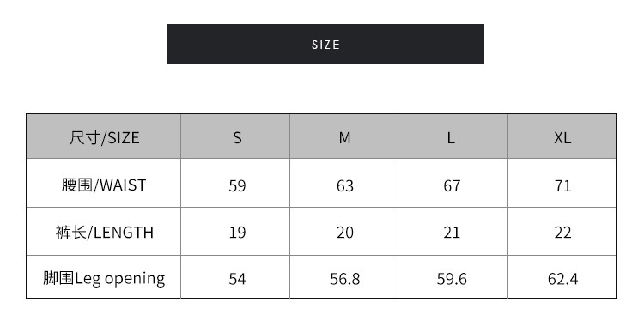Select the 腰围/WAIST row label
This screenshot has width=644, height=333.
(104, 185)
